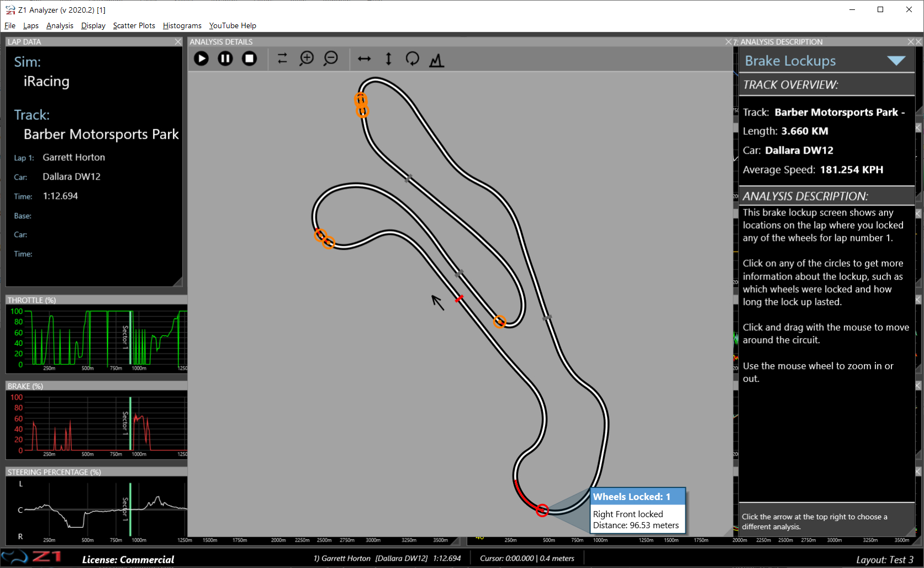Image resolution: width=924 pixels, height=568 pixels.
Task: Stop the lap playback
Action: 250,59
